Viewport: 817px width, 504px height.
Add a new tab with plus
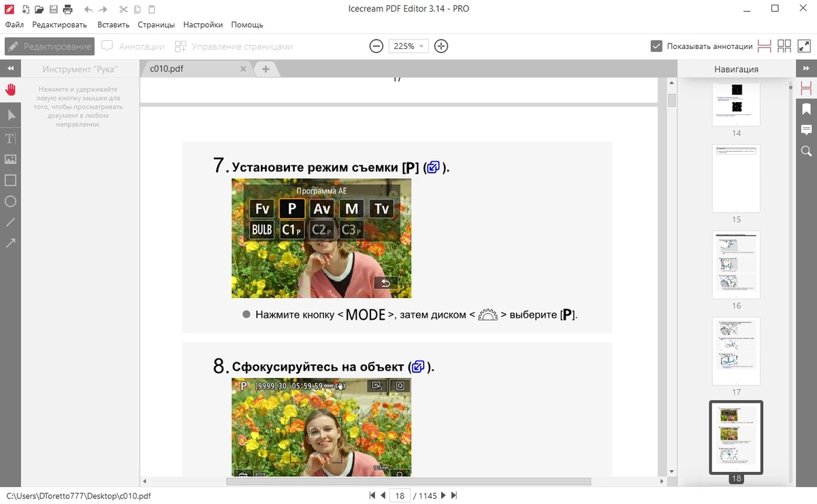pos(266,69)
